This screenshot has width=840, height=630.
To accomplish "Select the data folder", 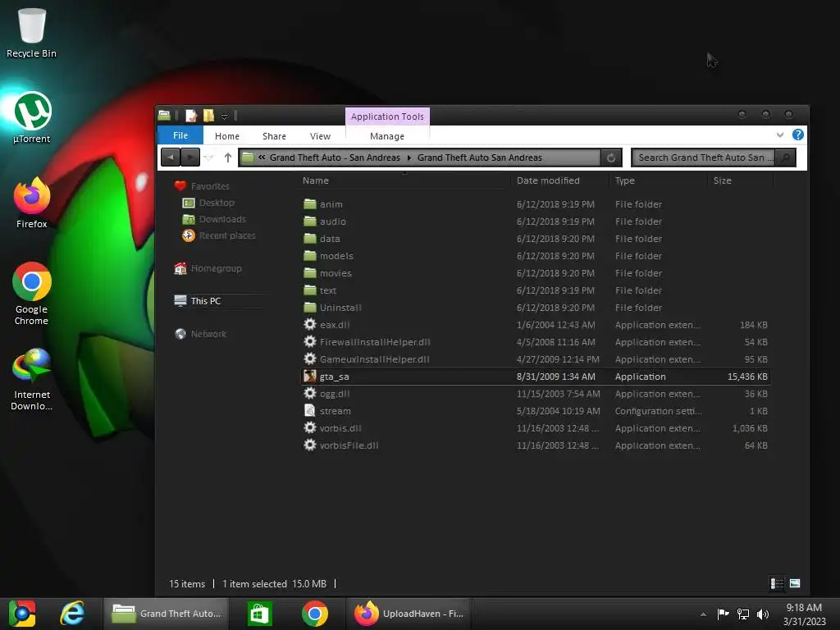I will (536, 239).
